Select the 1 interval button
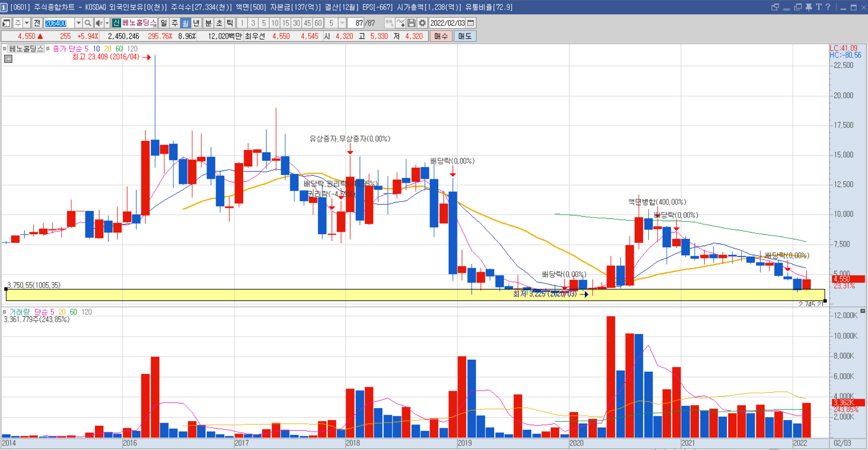 pyautogui.click(x=242, y=23)
